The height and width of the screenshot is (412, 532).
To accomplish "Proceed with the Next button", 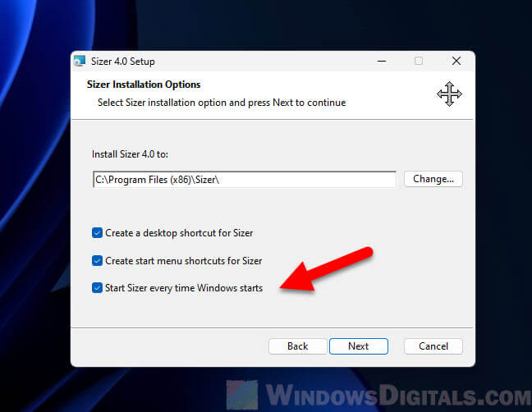I will 359,346.
